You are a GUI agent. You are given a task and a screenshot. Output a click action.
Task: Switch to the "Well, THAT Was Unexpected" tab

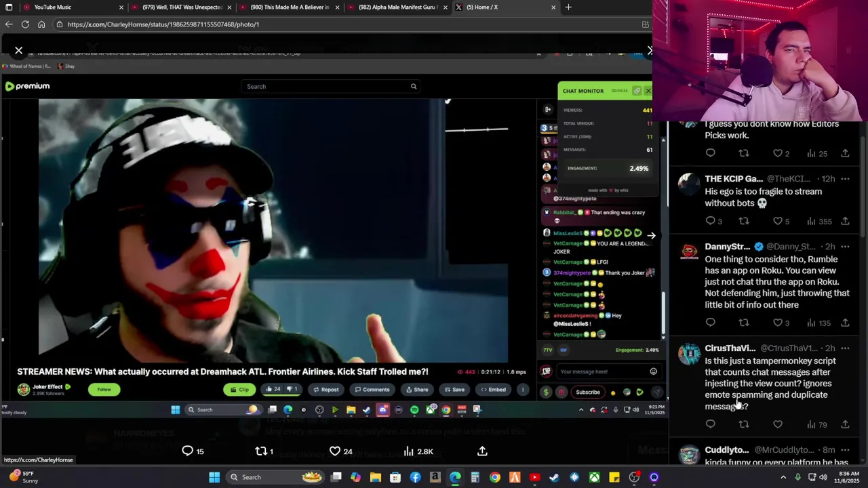(x=182, y=7)
